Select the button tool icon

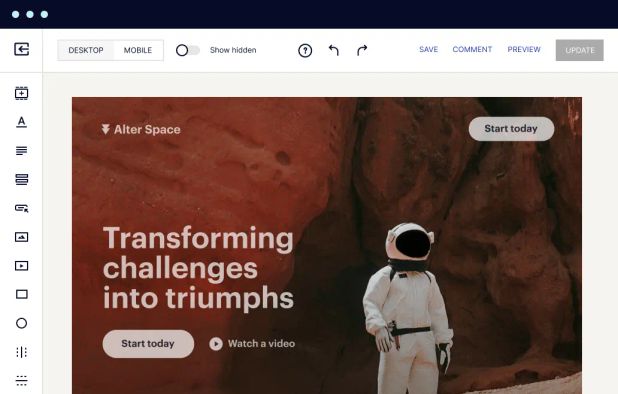[x=22, y=208]
